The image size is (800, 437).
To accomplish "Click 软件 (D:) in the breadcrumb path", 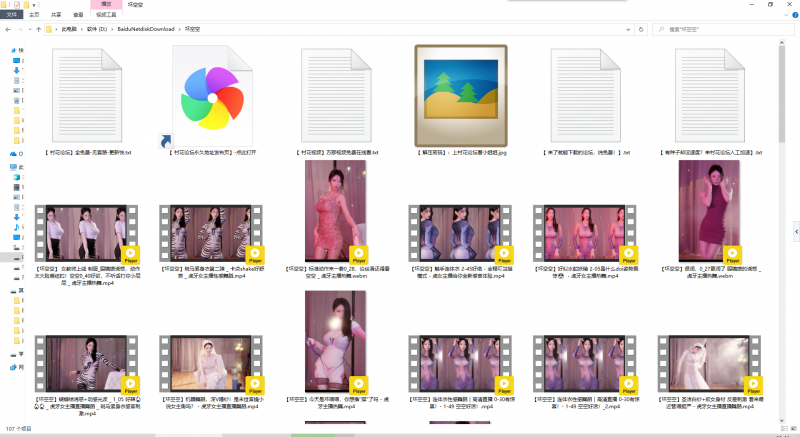I will [x=97, y=30].
